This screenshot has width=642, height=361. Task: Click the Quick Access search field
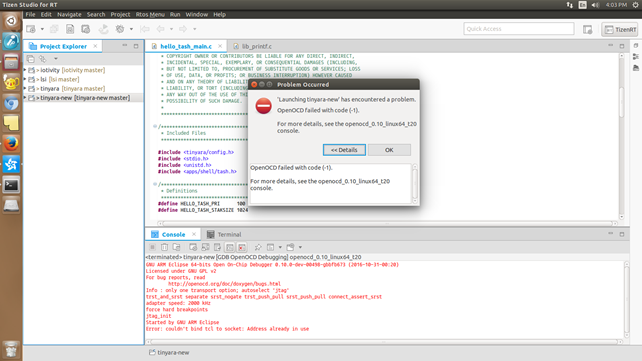click(x=518, y=29)
